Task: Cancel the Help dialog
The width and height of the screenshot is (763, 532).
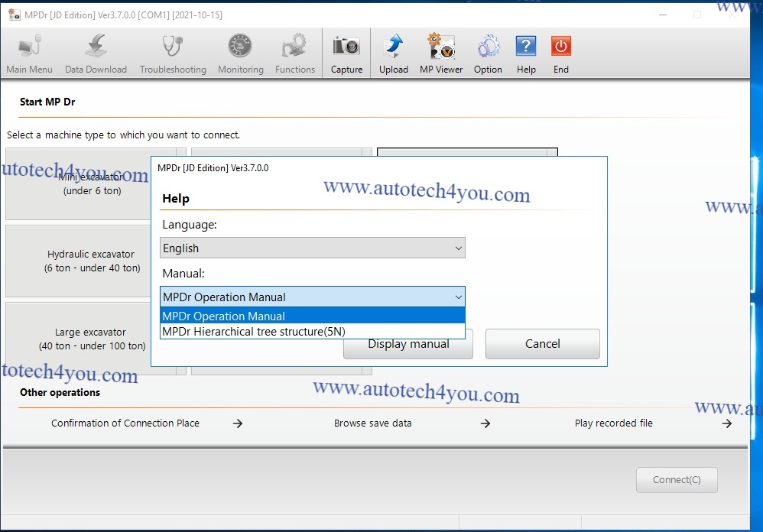Action: [x=542, y=344]
